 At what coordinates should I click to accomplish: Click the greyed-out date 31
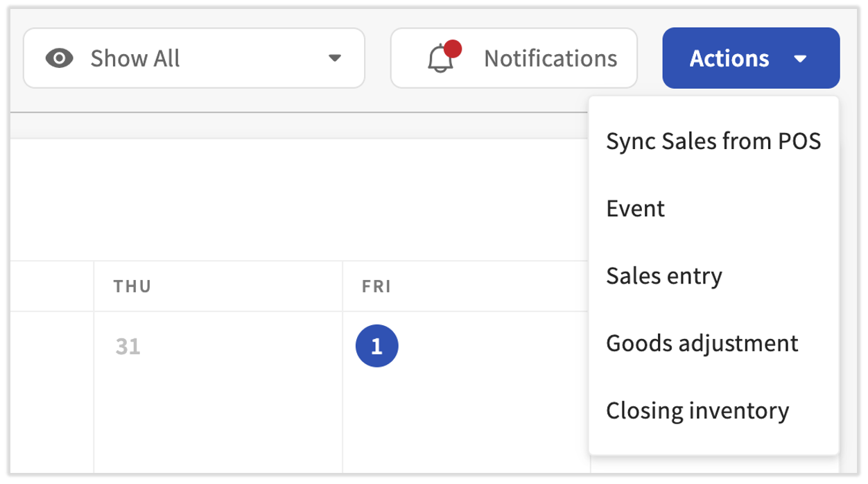point(128,346)
